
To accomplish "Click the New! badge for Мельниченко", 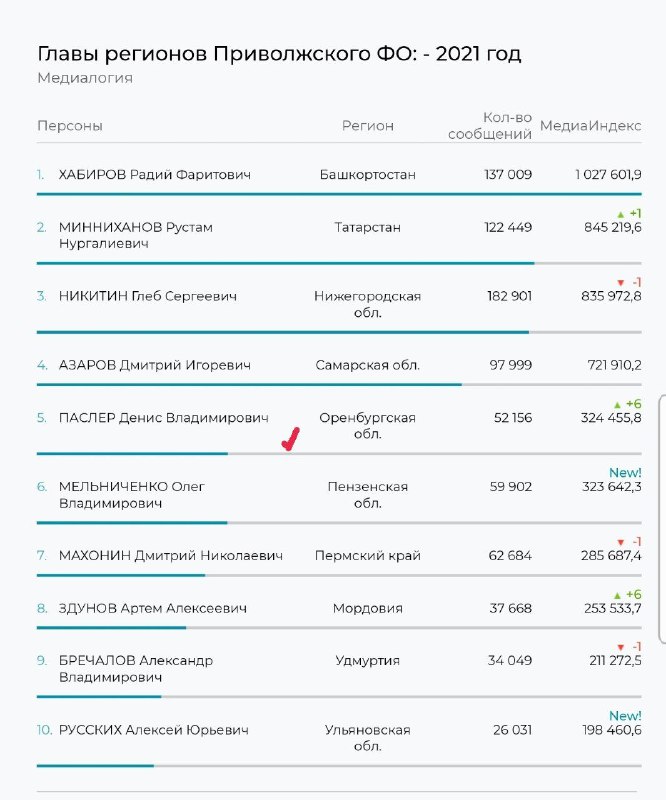I will 625,472.
